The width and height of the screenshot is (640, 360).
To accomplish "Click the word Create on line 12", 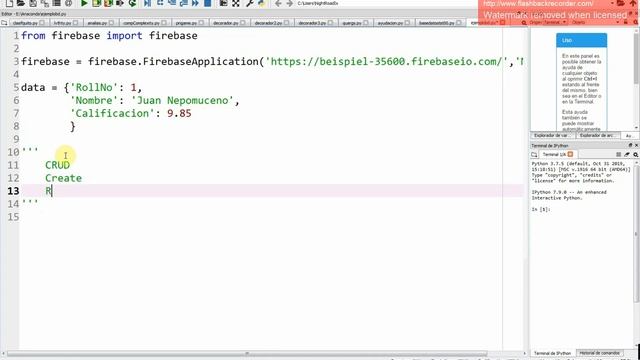I will (x=63, y=178).
